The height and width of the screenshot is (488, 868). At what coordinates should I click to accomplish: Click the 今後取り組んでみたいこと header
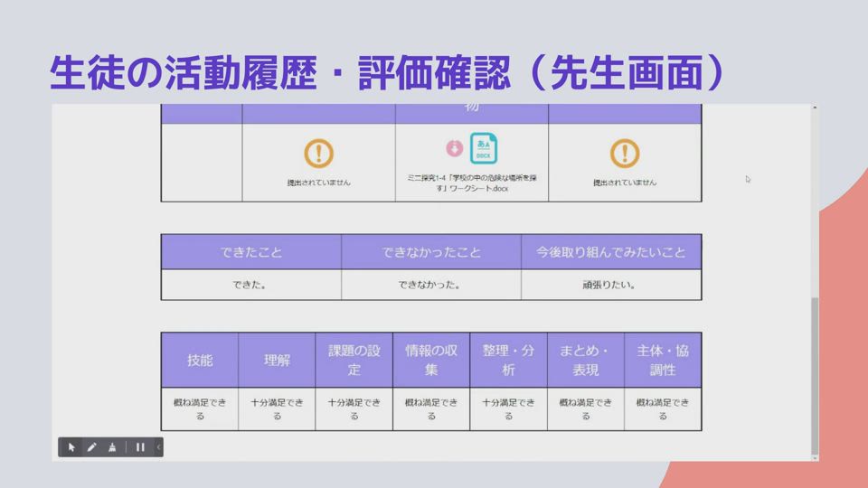(610, 252)
